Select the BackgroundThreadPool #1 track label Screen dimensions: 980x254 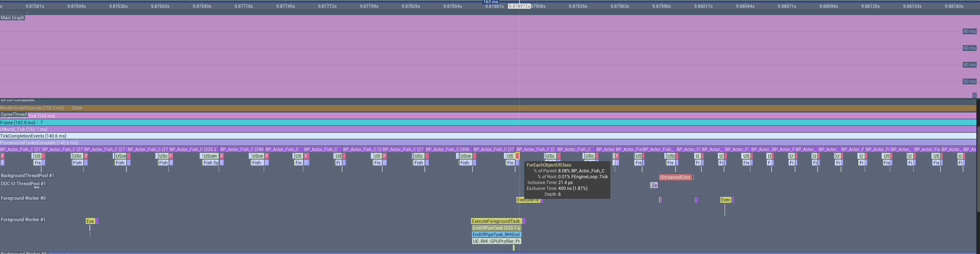pyautogui.click(x=27, y=176)
